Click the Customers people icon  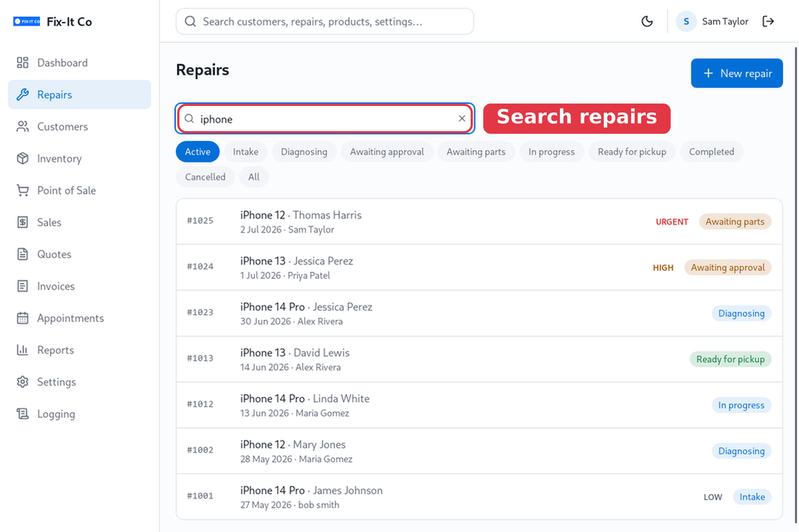23,127
